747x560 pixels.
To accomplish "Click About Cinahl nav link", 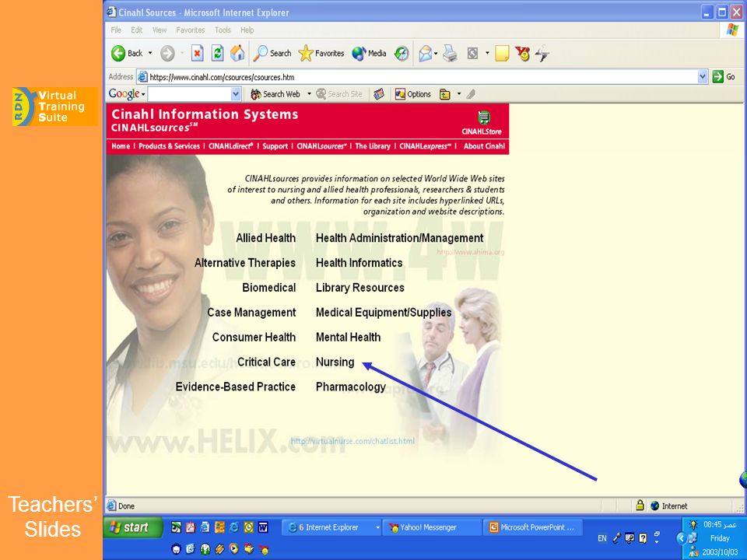I will (x=484, y=146).
